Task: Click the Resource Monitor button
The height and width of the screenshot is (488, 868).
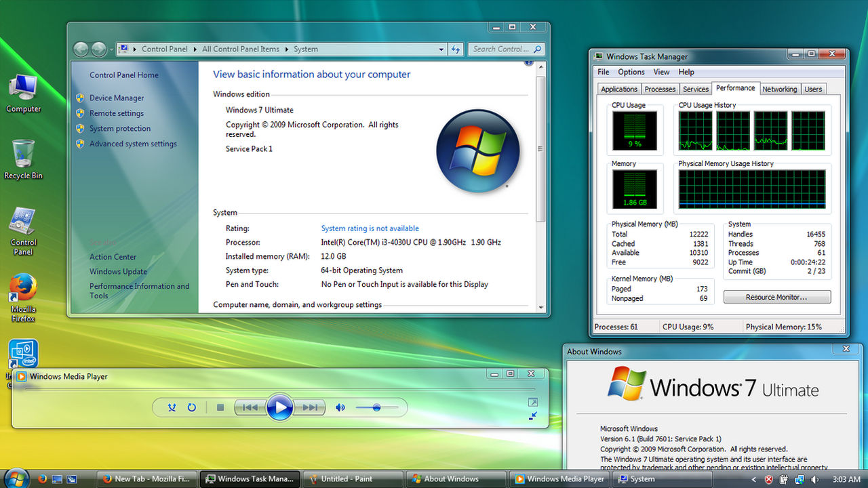Action: point(776,297)
